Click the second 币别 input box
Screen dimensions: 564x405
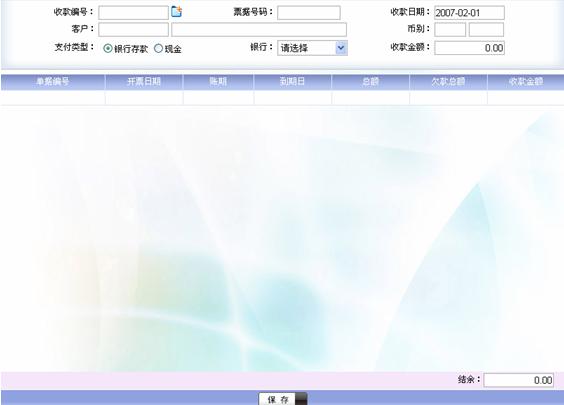[486, 29]
